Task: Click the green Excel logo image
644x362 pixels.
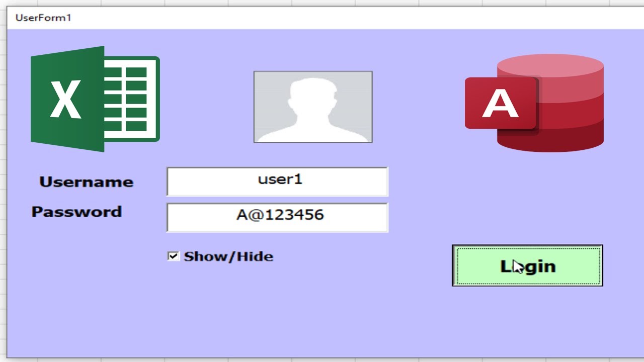Action: [95, 99]
